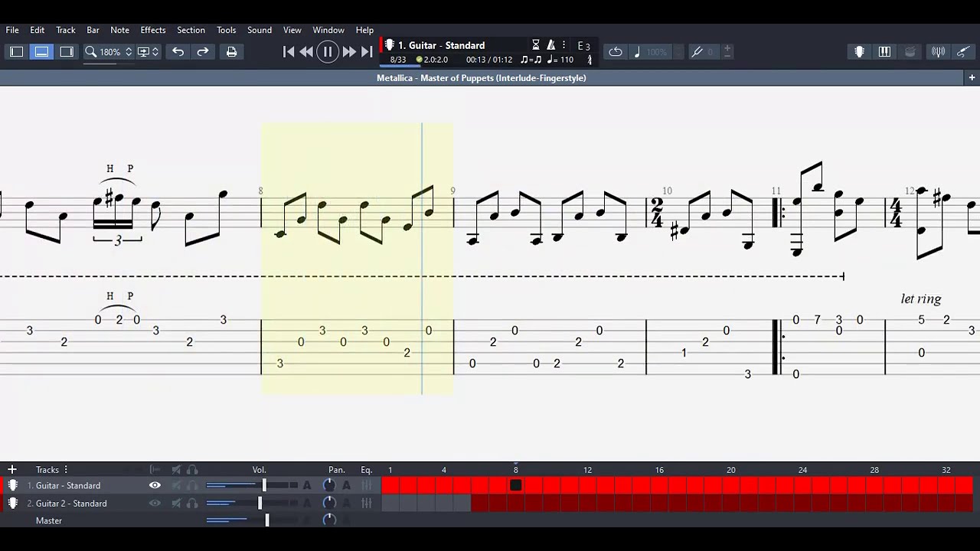Viewport: 980px width, 551px height.
Task: Toggle the metronome
Action: [552, 45]
